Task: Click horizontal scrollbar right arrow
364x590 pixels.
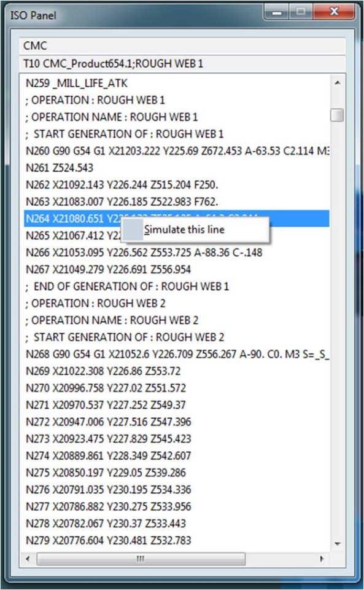Action: coord(322,559)
